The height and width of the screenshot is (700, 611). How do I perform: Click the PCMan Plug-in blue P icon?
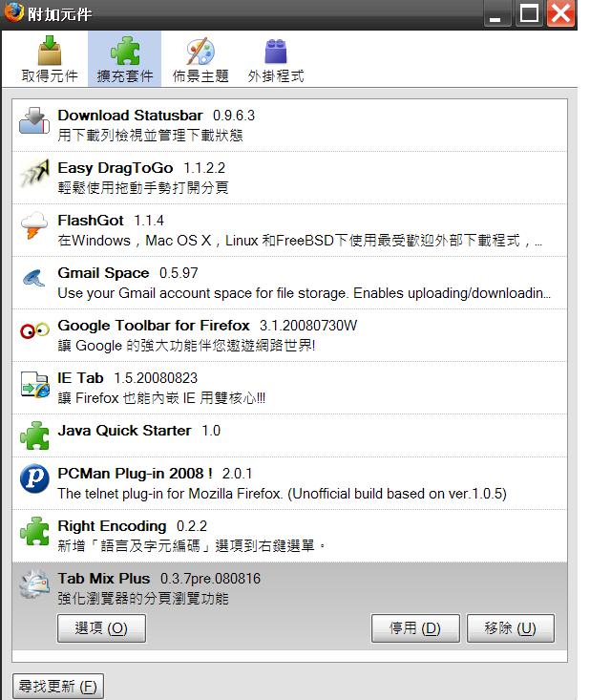coord(34,478)
